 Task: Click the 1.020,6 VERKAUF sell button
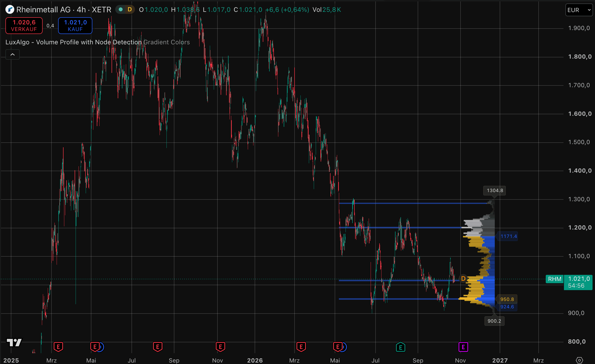tap(24, 26)
